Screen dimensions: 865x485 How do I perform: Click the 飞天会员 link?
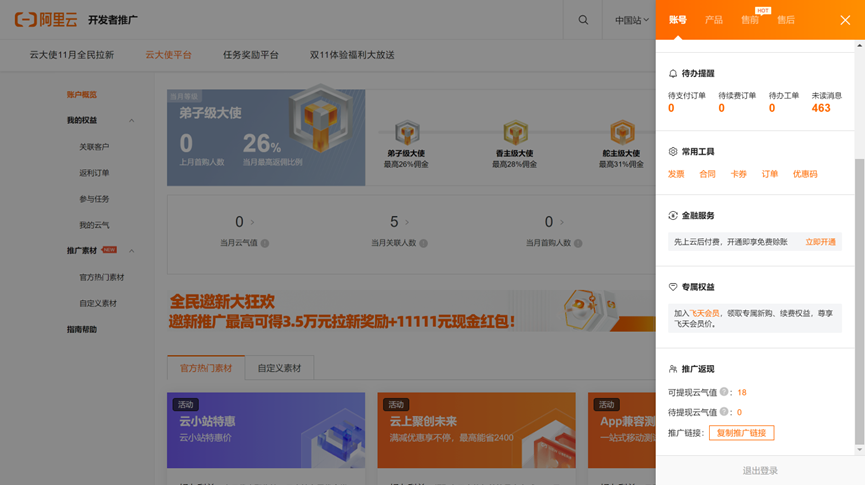coord(704,313)
